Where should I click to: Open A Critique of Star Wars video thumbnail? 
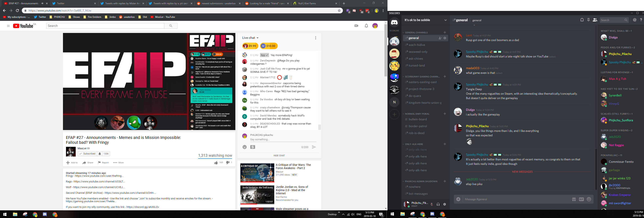257,173
